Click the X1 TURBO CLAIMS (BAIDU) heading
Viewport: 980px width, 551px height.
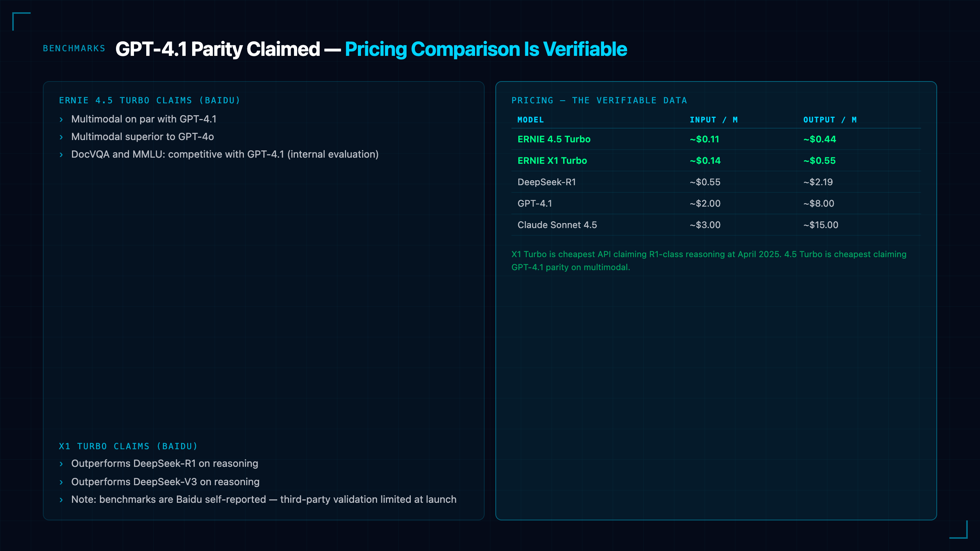128,447
